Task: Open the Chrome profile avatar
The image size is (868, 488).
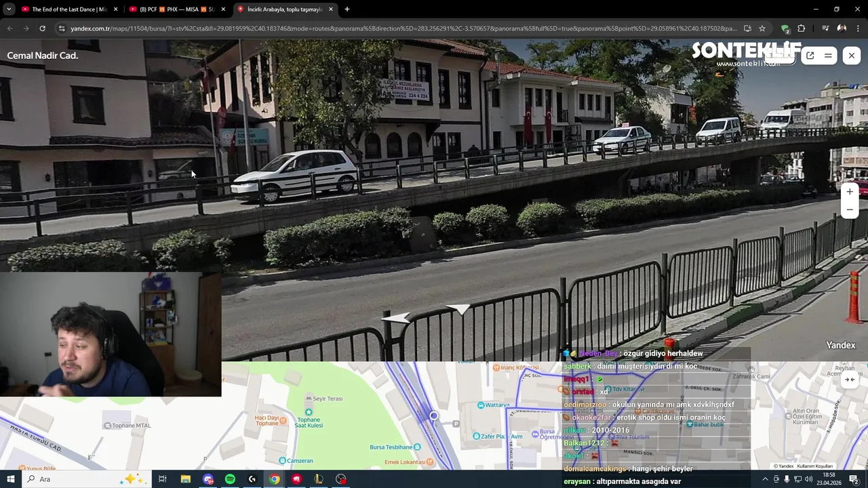Action: click(x=842, y=28)
